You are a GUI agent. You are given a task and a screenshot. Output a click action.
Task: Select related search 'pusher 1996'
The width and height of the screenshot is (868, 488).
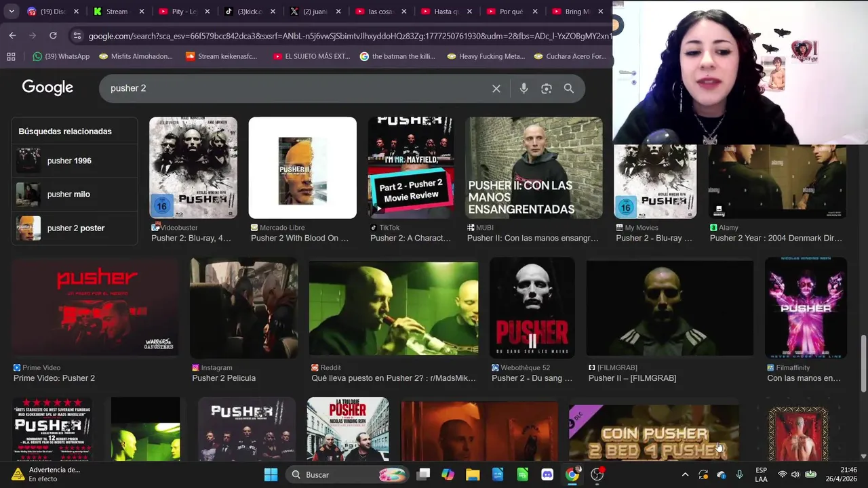75,161
